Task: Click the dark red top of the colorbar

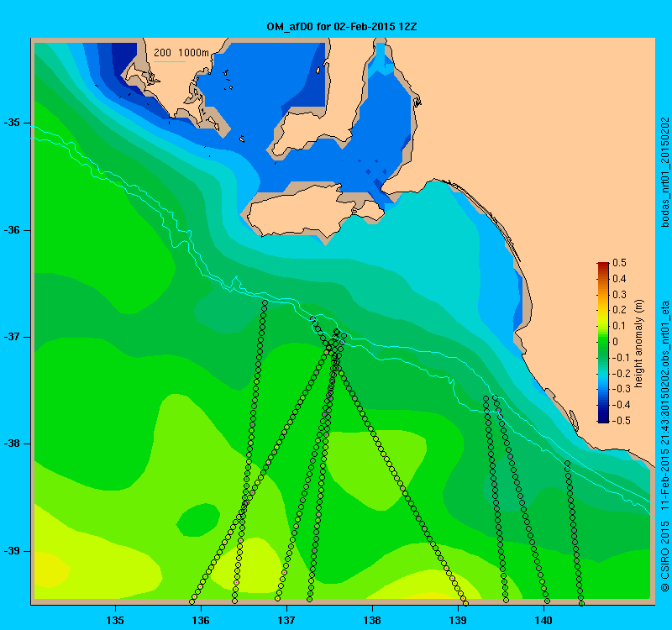Action: coord(603,265)
